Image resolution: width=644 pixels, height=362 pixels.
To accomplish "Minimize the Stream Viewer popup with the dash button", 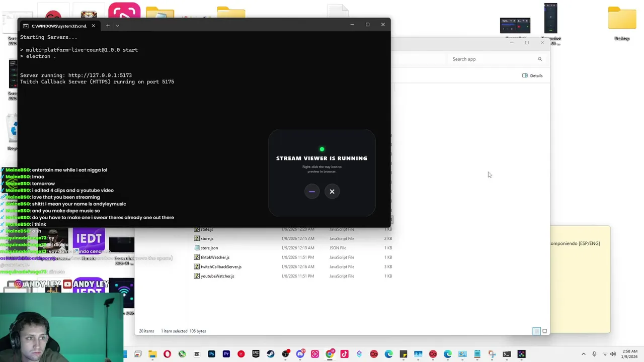I will [x=312, y=192].
